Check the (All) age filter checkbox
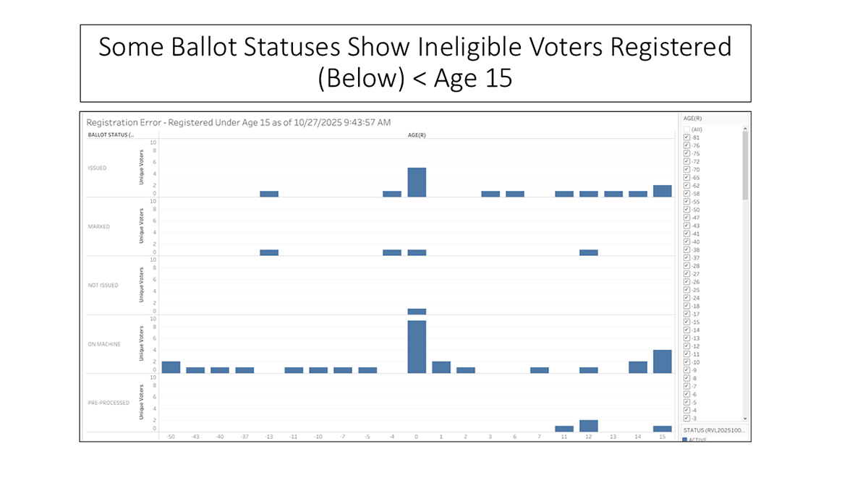This screenshot has height=488, width=868. (x=686, y=129)
